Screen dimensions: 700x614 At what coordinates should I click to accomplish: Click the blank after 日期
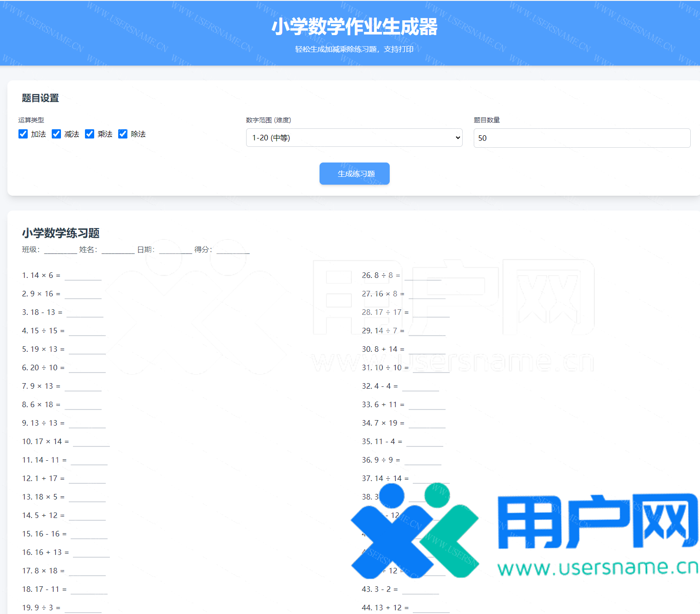[175, 250]
